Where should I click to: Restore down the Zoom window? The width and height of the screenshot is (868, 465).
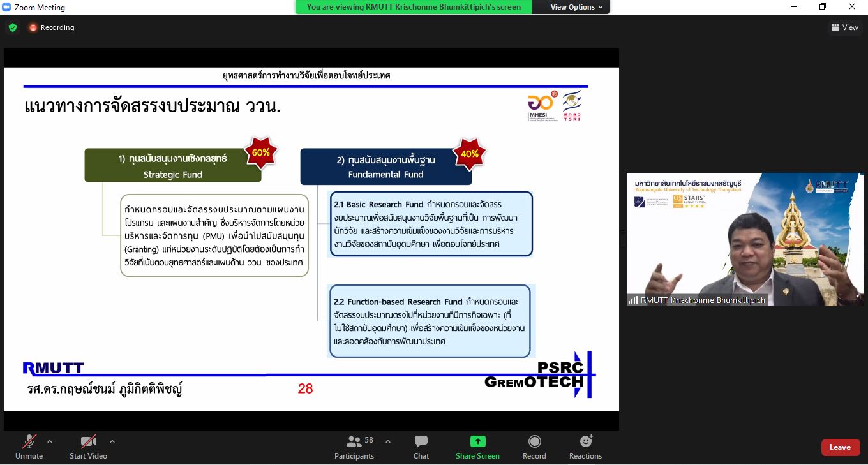(x=823, y=7)
